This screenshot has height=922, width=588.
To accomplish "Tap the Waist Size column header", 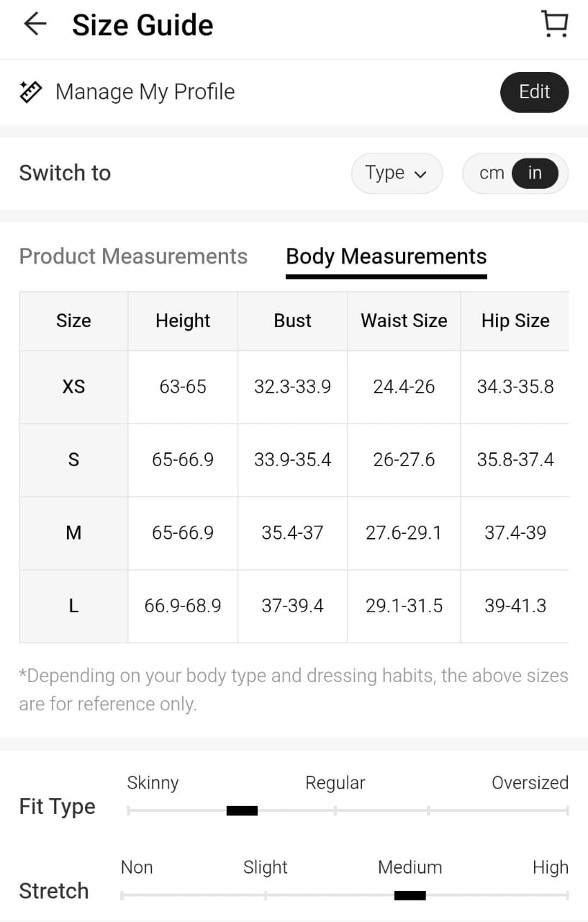I will [404, 321].
